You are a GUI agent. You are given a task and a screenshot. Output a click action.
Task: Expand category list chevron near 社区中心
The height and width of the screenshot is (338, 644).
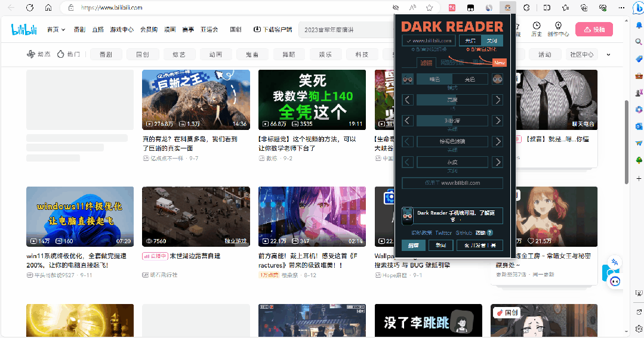tap(608, 55)
